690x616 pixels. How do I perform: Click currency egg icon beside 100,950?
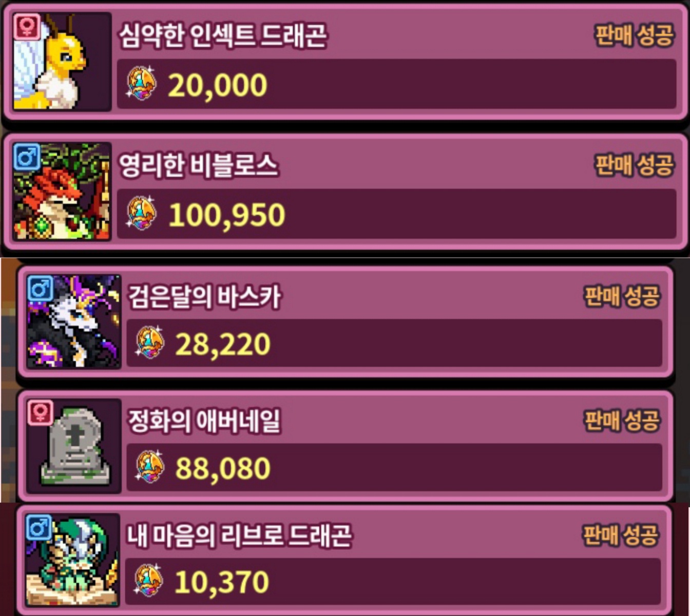point(142,213)
